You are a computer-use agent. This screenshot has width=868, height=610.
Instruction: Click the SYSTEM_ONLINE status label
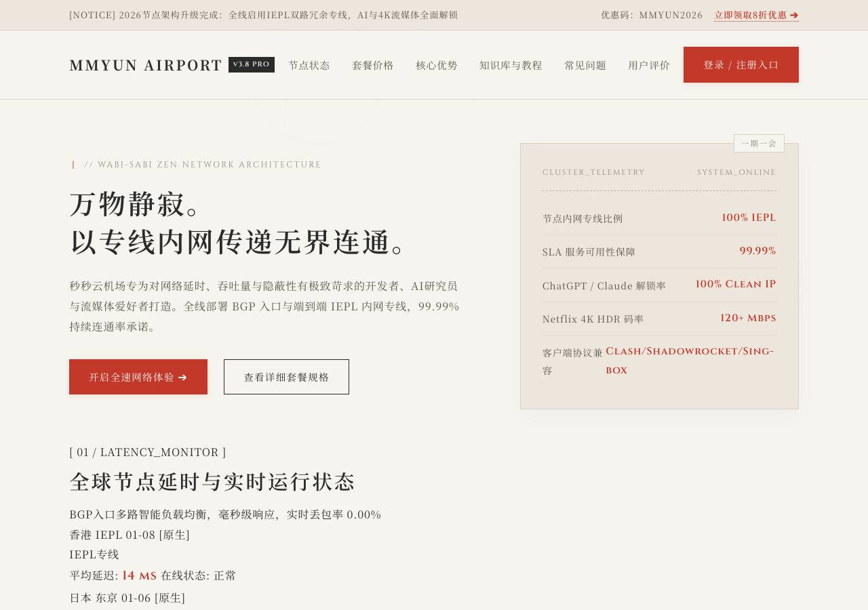736,172
